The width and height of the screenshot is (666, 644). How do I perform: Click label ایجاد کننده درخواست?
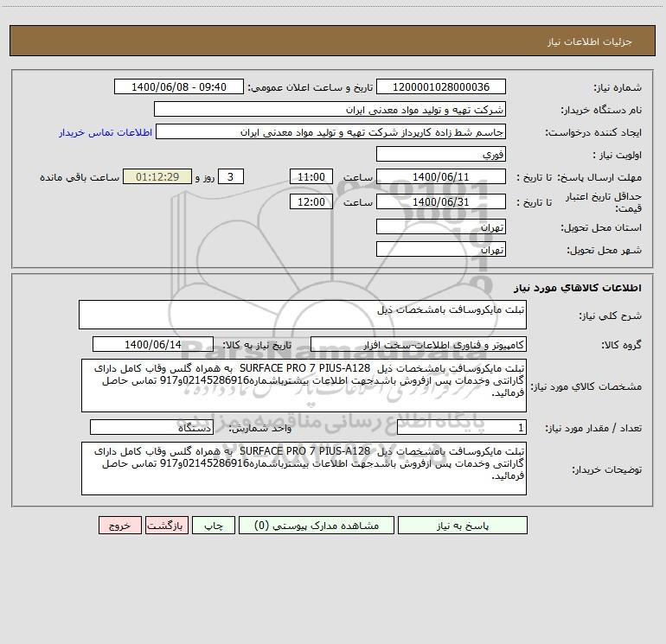593,132
